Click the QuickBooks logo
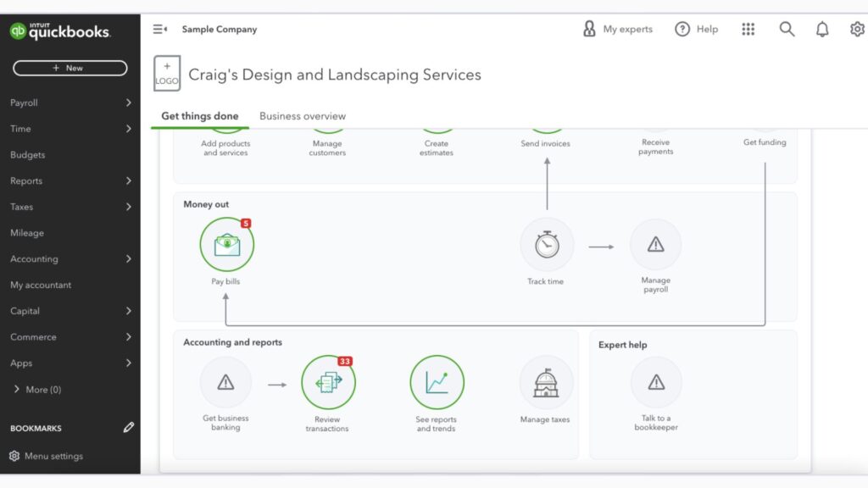 (x=60, y=31)
